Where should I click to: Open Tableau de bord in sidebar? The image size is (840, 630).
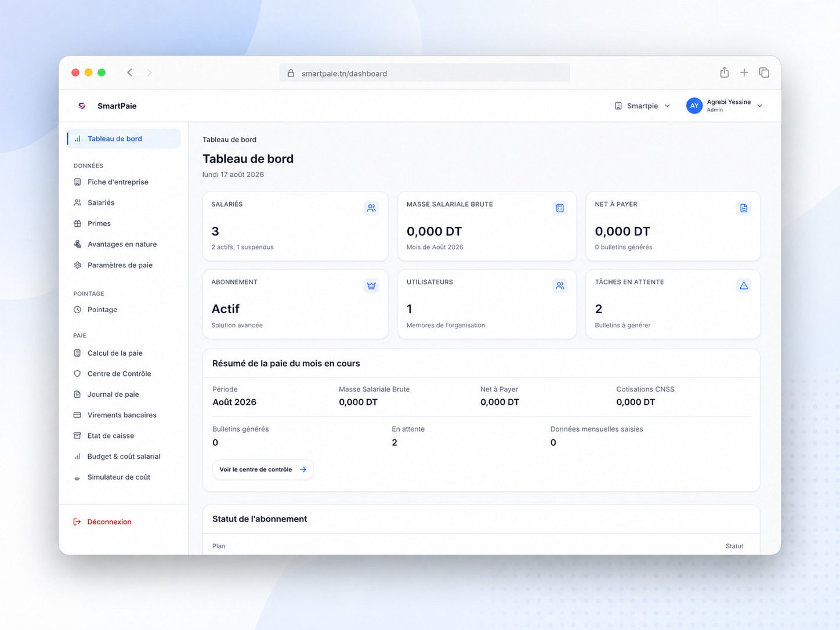[x=124, y=139]
